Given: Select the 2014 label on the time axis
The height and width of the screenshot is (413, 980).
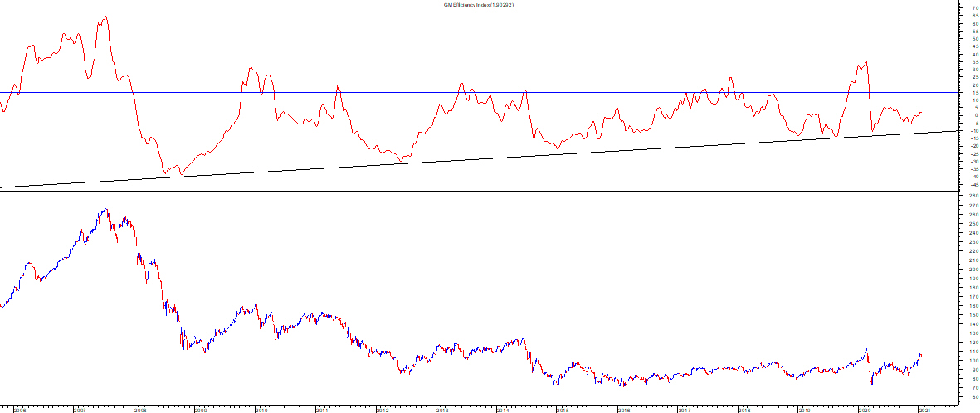Looking at the screenshot, I should [x=503, y=410].
